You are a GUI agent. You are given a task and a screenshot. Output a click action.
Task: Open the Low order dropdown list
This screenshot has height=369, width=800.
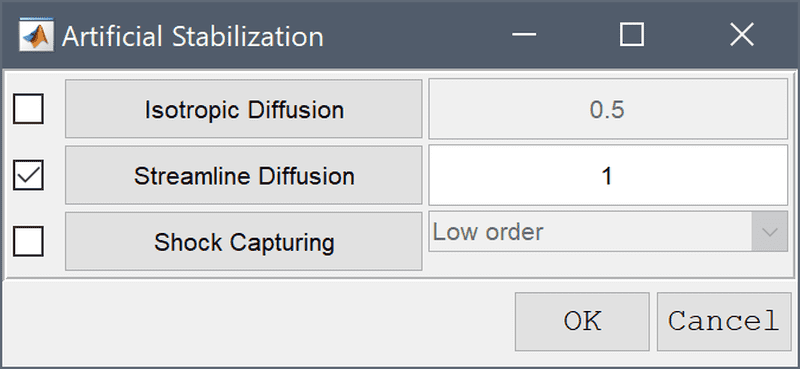608,232
